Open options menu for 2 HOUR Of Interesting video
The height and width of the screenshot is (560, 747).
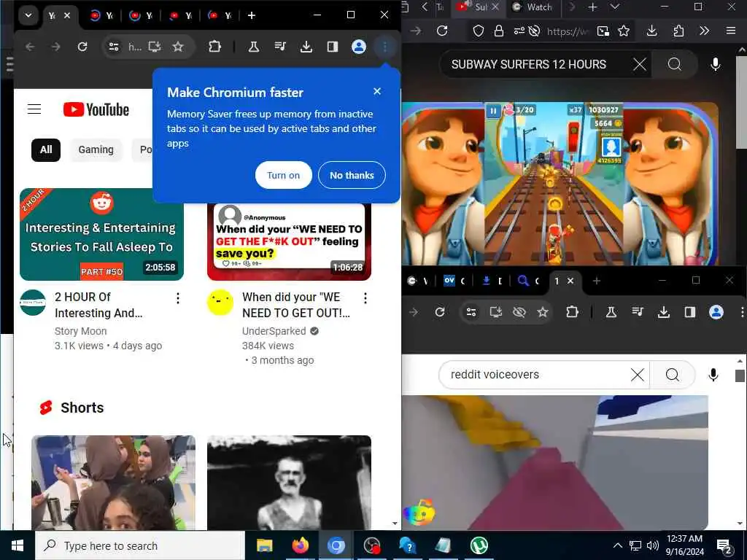point(178,298)
